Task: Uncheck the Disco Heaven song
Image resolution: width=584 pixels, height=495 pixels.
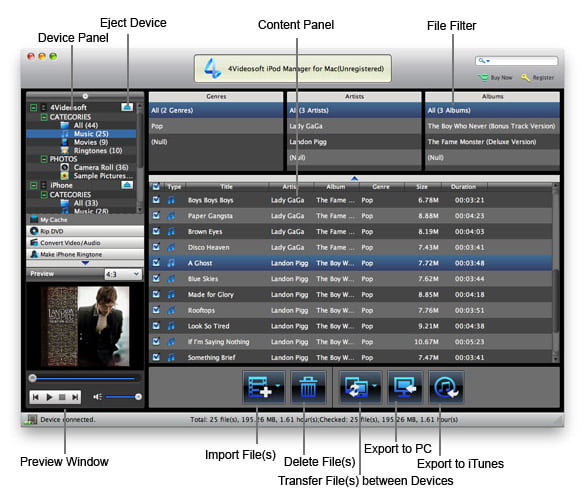Action: pyautogui.click(x=156, y=247)
